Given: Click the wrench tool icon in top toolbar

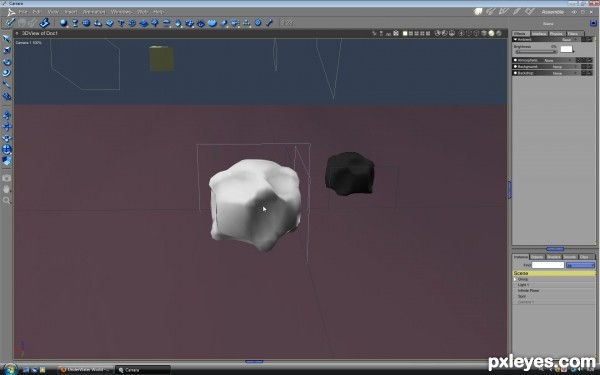Looking at the screenshot, I should pyautogui.click(x=269, y=23).
